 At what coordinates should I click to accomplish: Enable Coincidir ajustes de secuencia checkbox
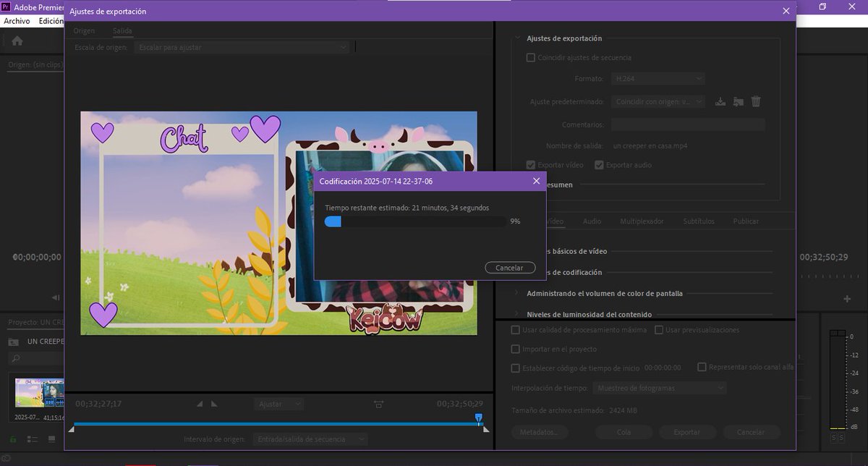point(530,57)
